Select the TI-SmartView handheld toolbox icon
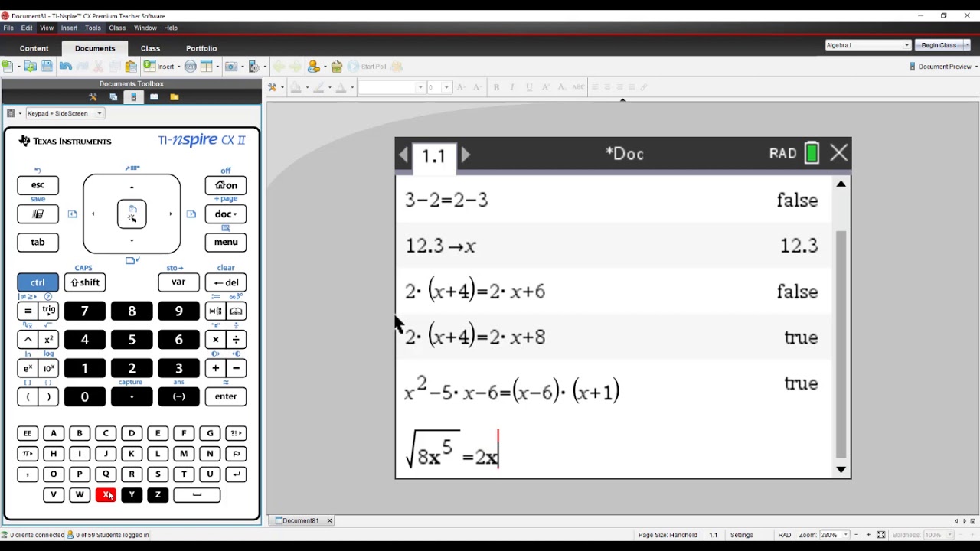Viewport: 980px width, 551px height. point(133,97)
